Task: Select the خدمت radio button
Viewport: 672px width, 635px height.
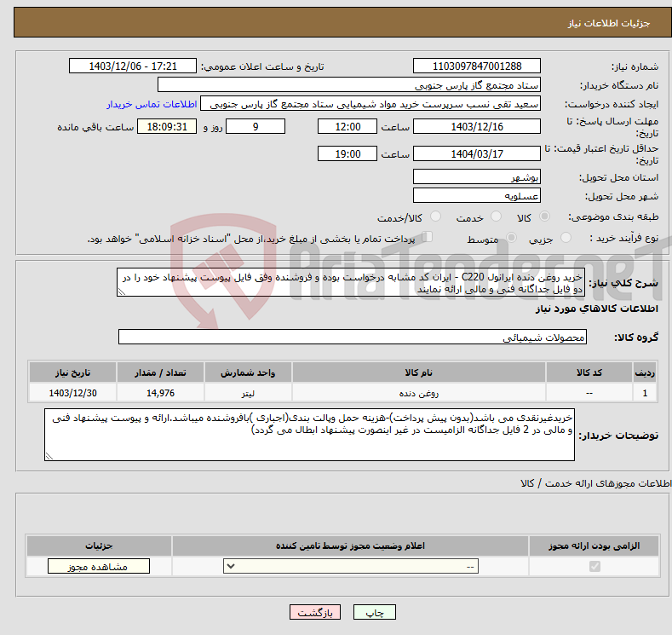Action: [x=496, y=216]
